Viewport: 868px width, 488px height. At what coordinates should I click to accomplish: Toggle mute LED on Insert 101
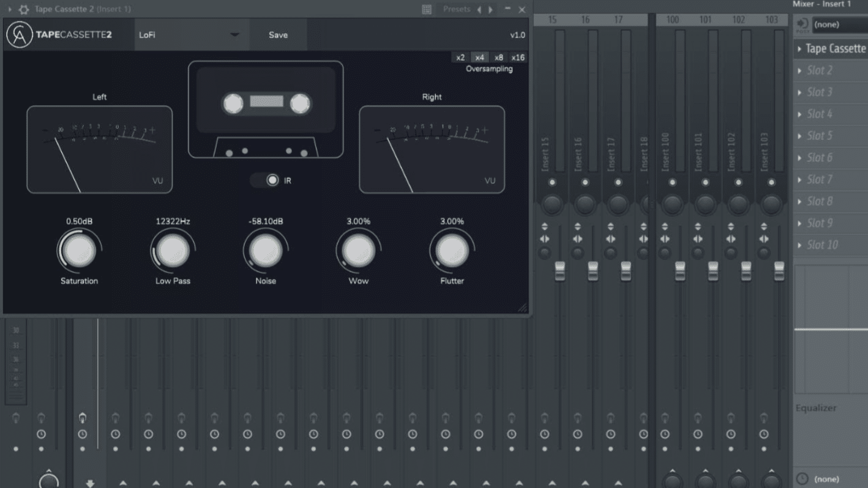706,182
